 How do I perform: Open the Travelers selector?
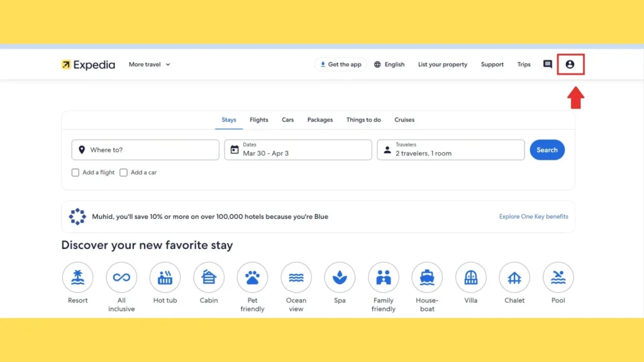(450, 150)
